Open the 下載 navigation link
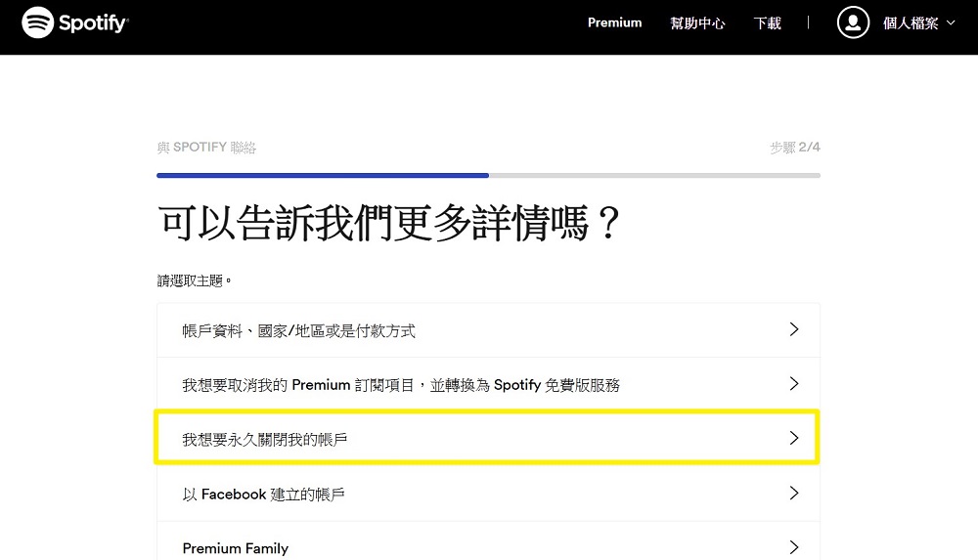 pyautogui.click(x=767, y=23)
